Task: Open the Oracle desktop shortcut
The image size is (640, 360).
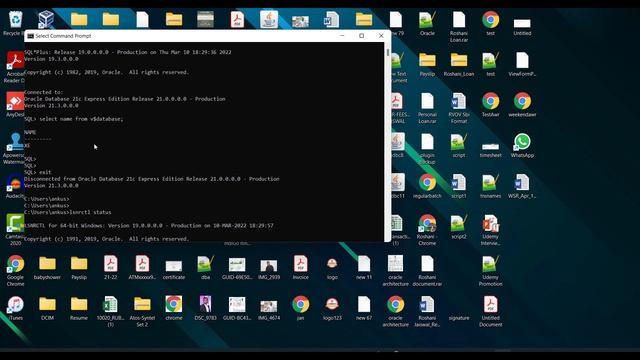Action: (427, 23)
